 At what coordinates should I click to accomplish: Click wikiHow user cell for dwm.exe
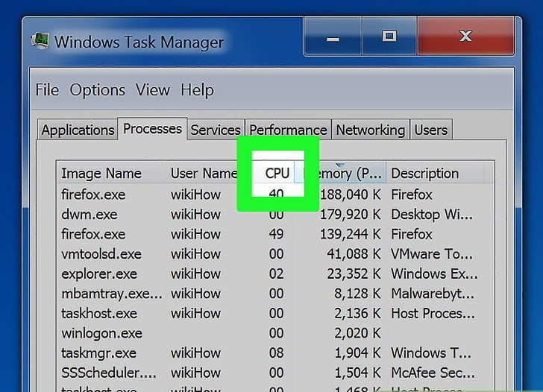coord(195,215)
